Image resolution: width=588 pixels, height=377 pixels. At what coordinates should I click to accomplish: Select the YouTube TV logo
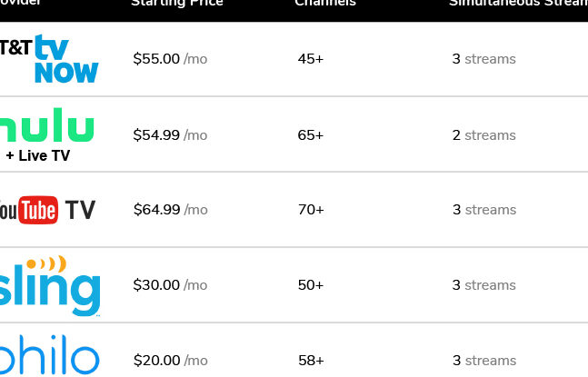[47, 210]
